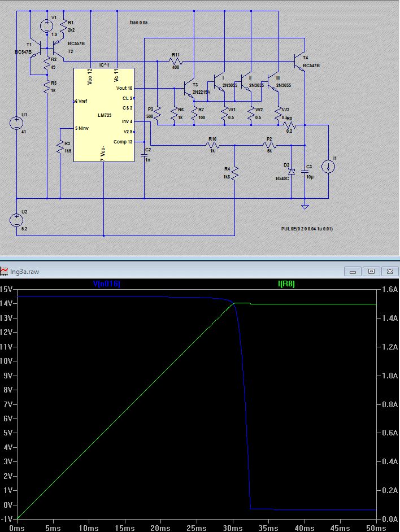
Task: Select potentiometer P2 resistor symbol
Action: (269, 145)
